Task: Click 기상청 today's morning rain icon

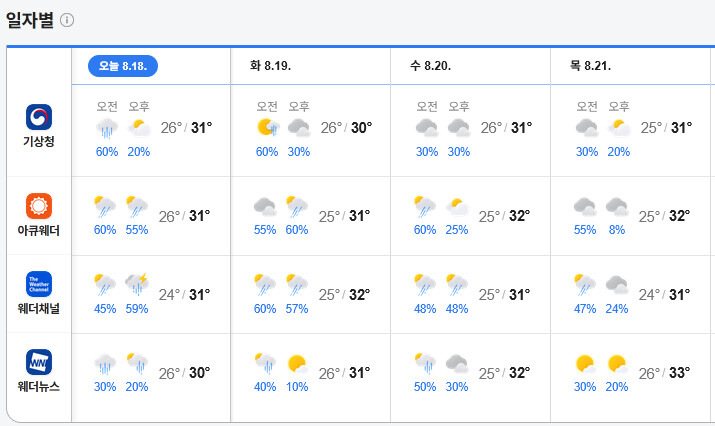Action: pos(107,128)
